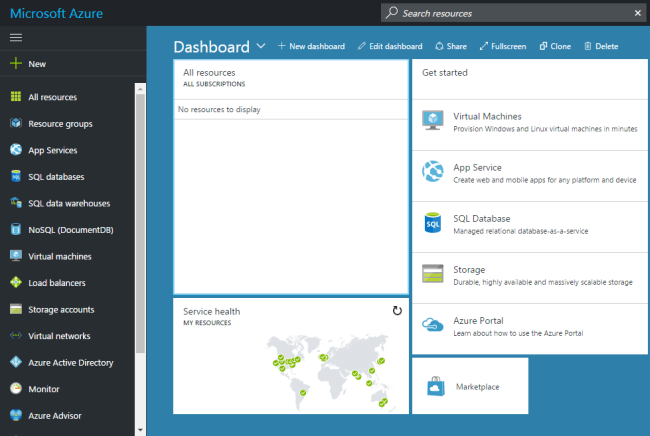Click Share in dashboard toolbar
Viewport: 650px width, 436px height.
coord(451,46)
